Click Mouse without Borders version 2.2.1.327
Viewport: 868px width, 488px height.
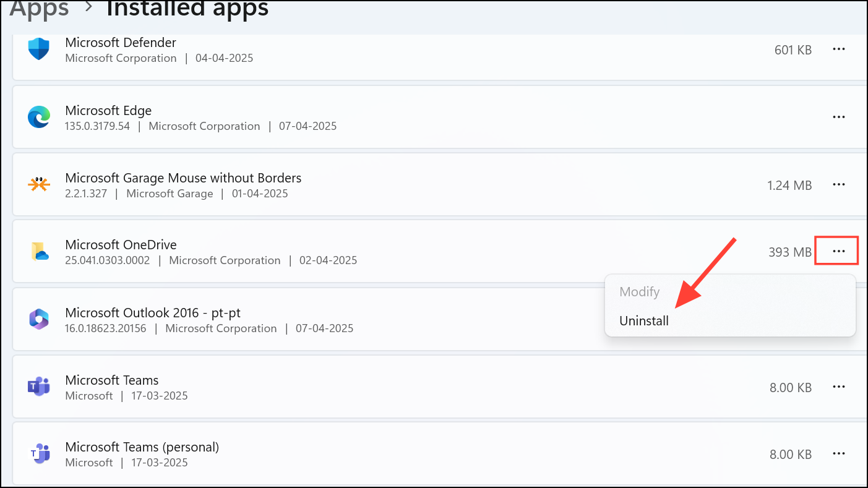coord(86,194)
